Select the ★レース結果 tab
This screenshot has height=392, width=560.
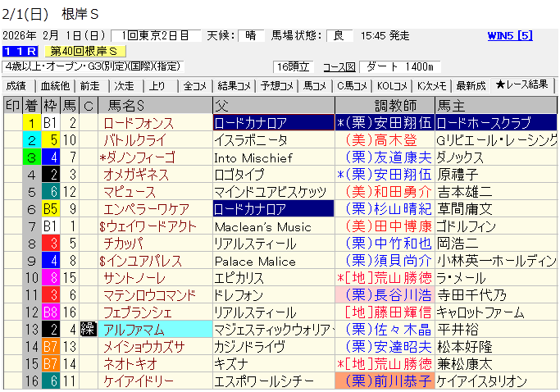[522, 85]
